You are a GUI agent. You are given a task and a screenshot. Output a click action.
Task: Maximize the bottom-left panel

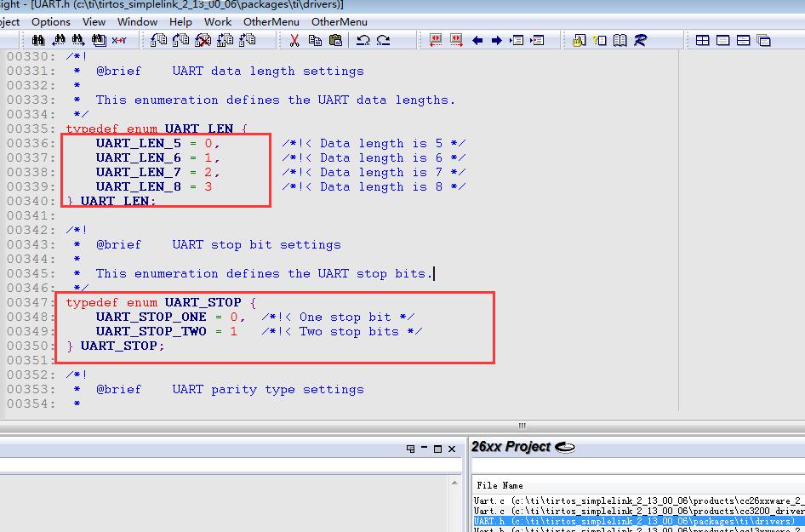pos(438,449)
